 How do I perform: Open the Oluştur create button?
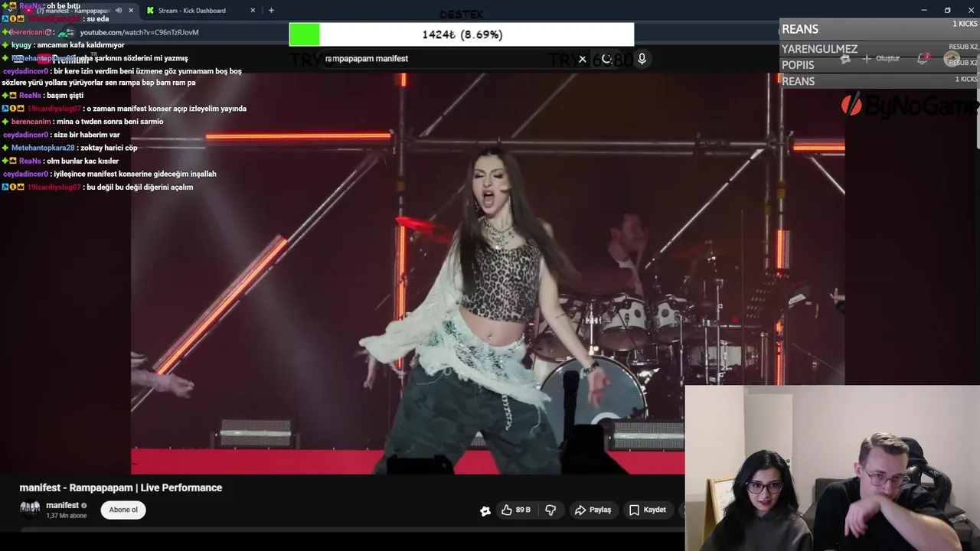pyautogui.click(x=880, y=59)
